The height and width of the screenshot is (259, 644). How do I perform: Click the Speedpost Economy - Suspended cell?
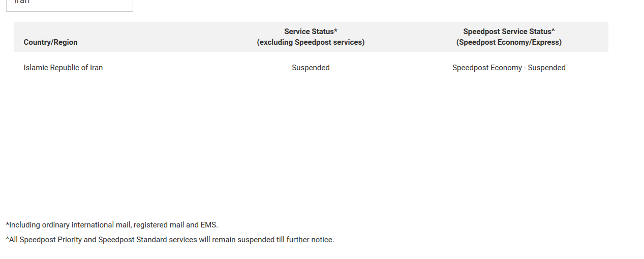click(x=509, y=68)
